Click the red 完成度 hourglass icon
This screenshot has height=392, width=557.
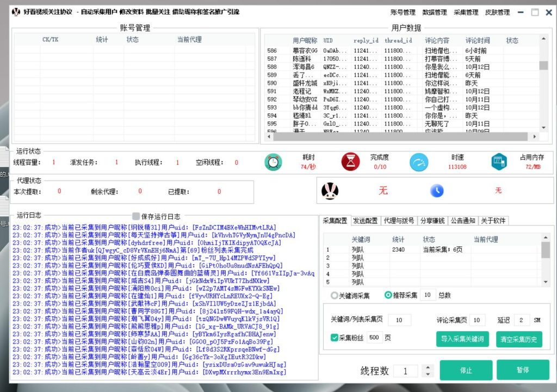click(x=351, y=161)
